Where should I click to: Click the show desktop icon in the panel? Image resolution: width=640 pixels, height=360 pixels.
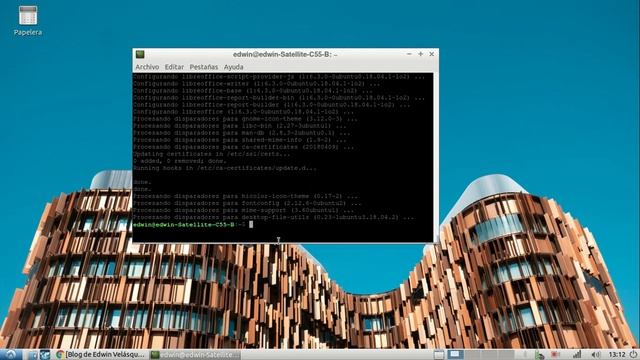coord(439,354)
